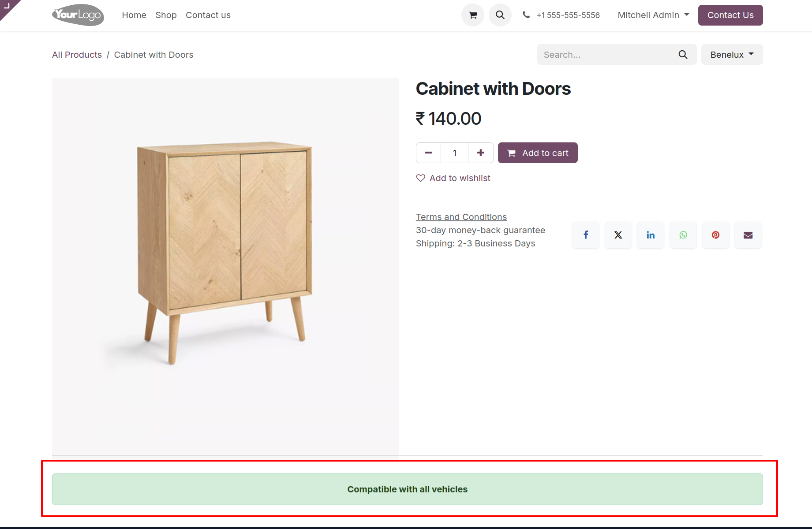The width and height of the screenshot is (812, 529).
Task: Share product via WhatsApp
Action: 683,235
